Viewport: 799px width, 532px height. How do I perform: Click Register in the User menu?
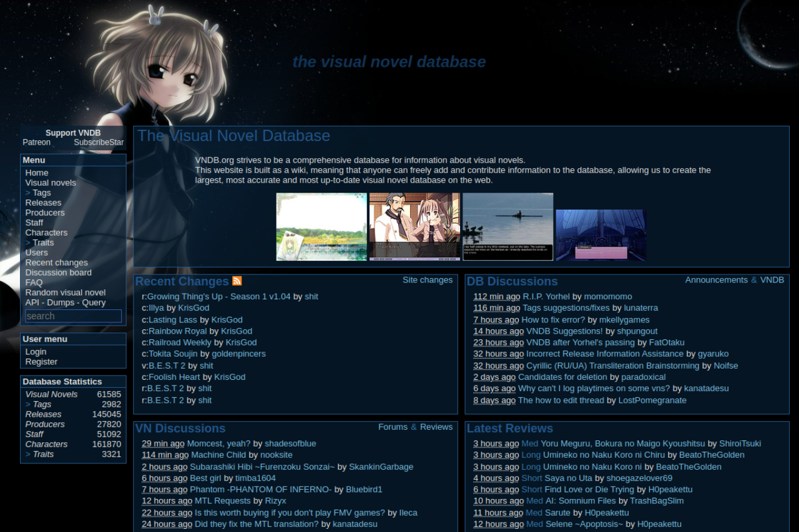[x=41, y=362]
